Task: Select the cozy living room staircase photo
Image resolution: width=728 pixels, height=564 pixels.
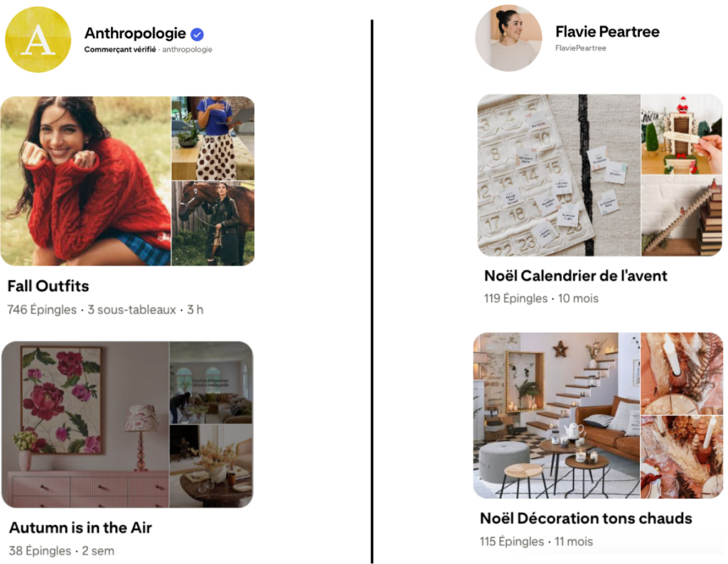Action: pyautogui.click(x=557, y=416)
